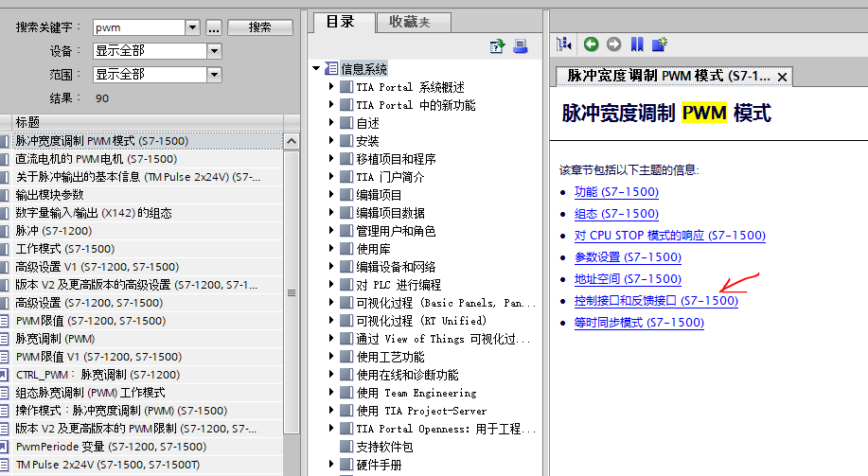Open the 地址空间 (S7-1500) link
This screenshot has height=476, width=868.
628,279
